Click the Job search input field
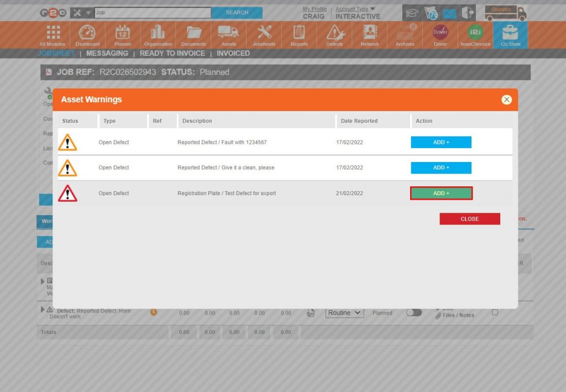The image size is (566, 392). (x=153, y=13)
